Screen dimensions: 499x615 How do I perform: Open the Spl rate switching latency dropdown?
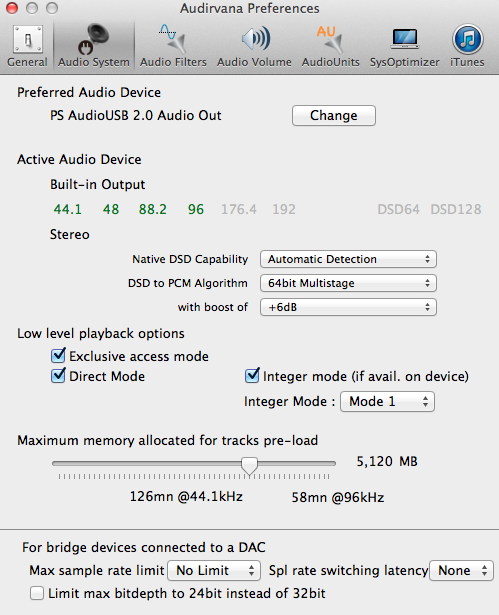461,570
